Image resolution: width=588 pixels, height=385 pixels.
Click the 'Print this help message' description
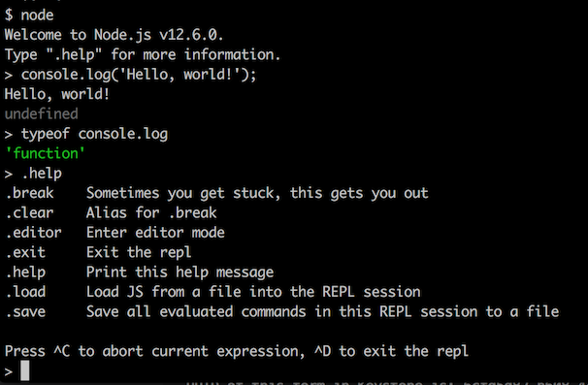(180, 273)
